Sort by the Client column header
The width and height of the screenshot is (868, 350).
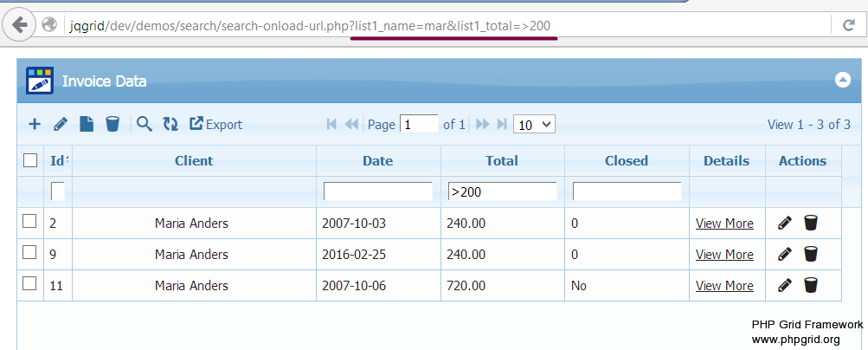click(194, 160)
